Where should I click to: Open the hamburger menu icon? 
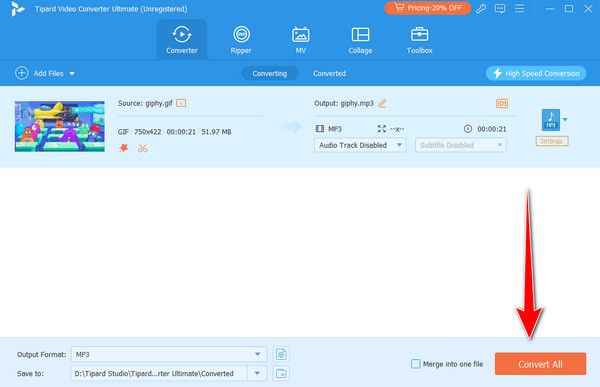[519, 8]
